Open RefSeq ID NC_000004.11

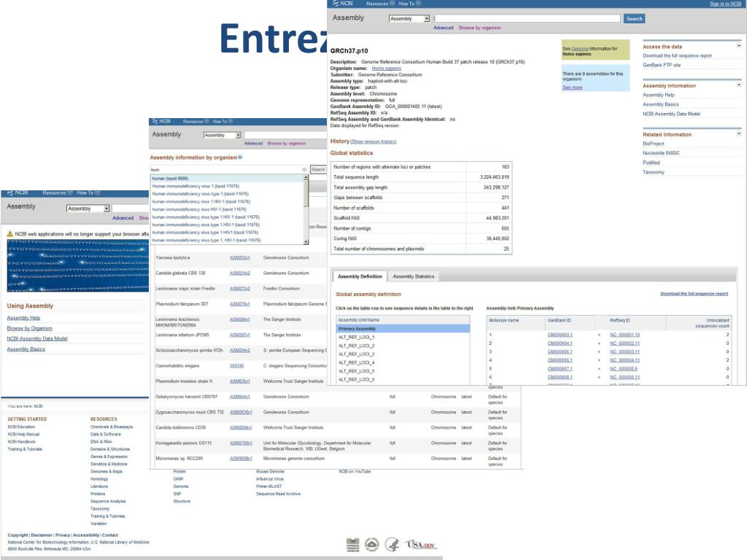click(624, 360)
